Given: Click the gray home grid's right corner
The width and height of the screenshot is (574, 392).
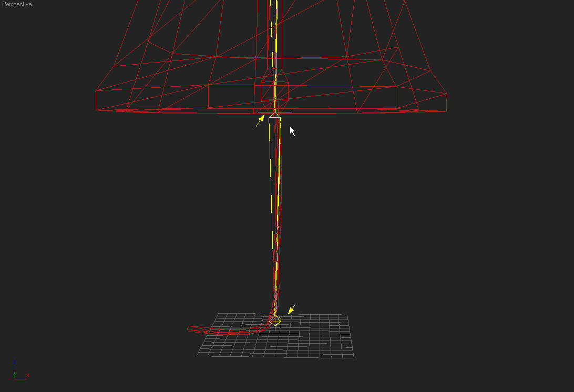Looking at the screenshot, I should click(x=353, y=357).
